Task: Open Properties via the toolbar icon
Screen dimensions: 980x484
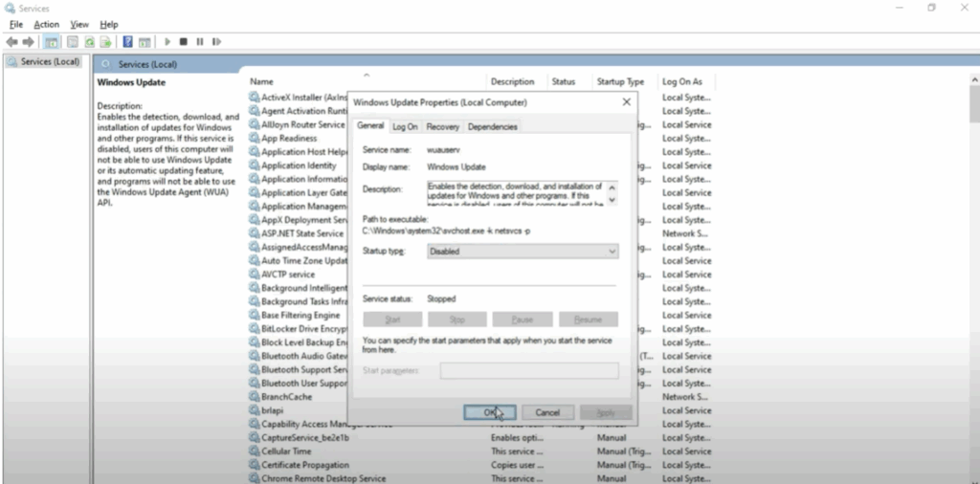Action: pyautogui.click(x=73, y=42)
